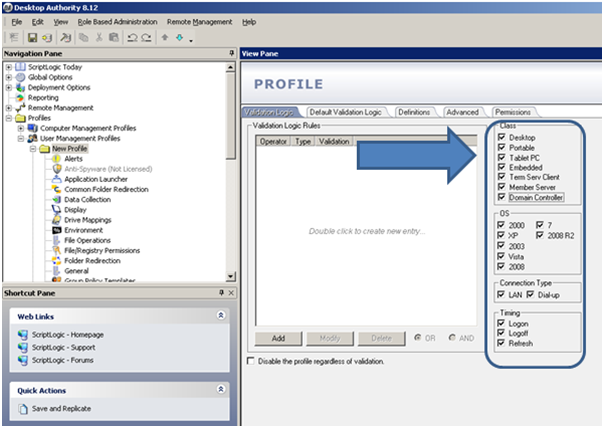Image resolution: width=604 pixels, height=426 pixels.
Task: Select the Environment item
Action: (84, 230)
